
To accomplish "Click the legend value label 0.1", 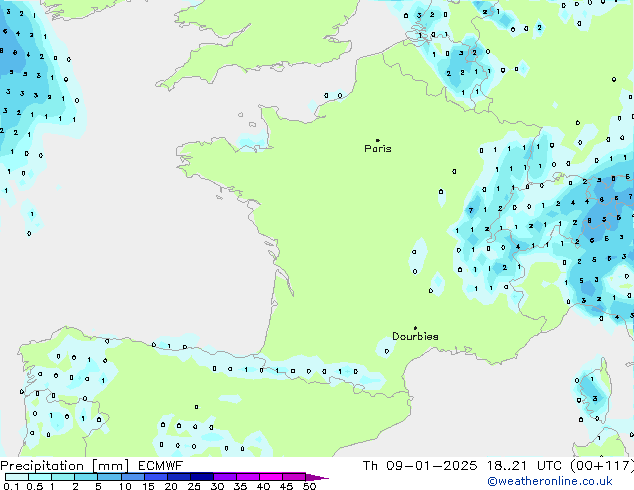I will click(11, 486).
